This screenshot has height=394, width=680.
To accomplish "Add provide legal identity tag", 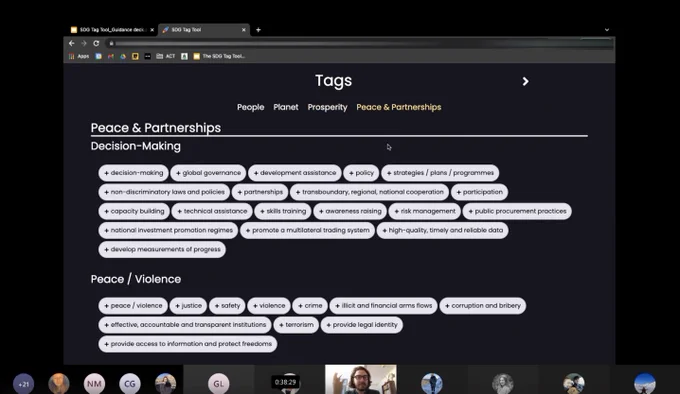I will click(x=362, y=325).
